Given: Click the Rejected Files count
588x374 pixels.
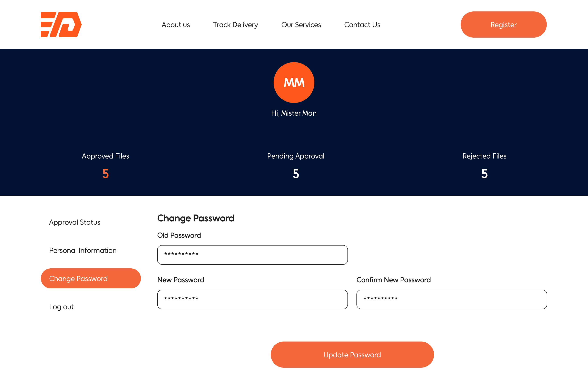Looking at the screenshot, I should [484, 174].
